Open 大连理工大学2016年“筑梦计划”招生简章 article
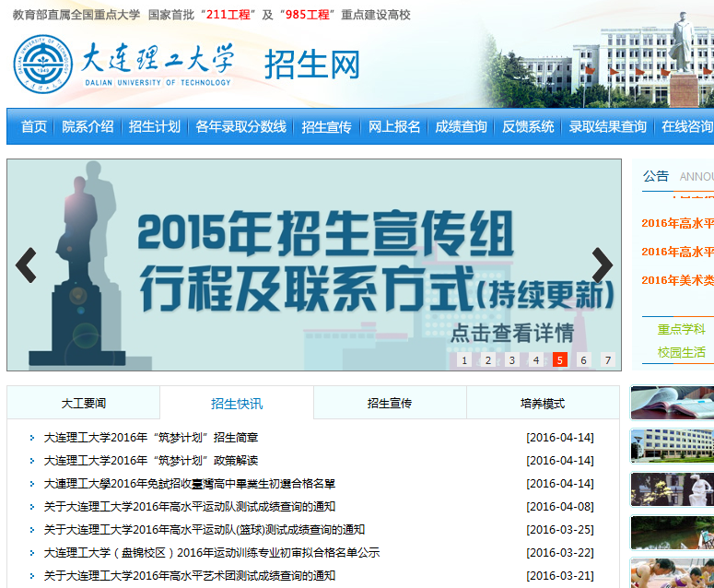The width and height of the screenshot is (714, 588). [151, 438]
